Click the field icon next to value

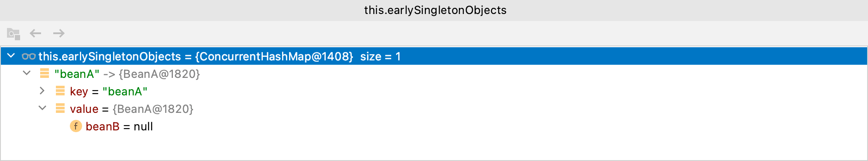click(x=60, y=108)
